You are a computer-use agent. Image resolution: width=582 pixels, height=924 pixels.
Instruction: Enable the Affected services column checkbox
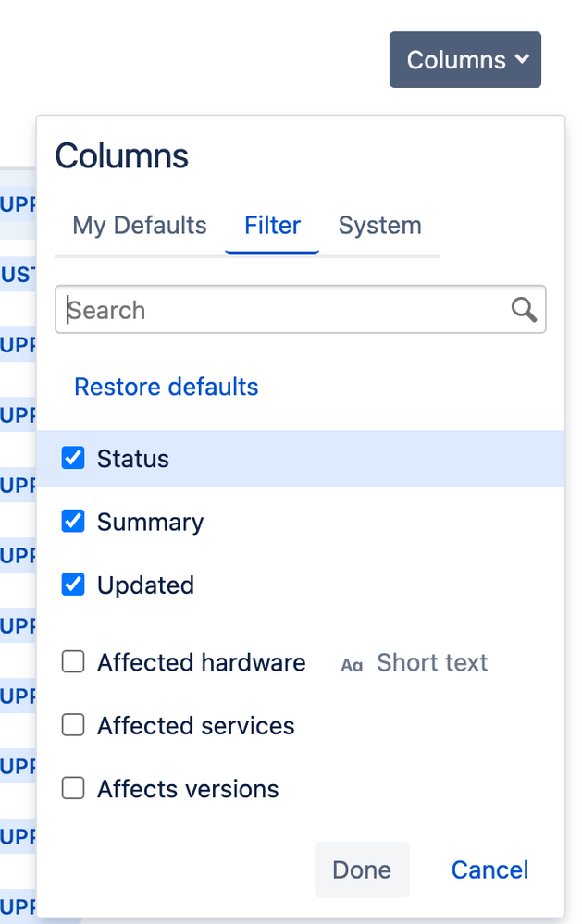click(x=73, y=725)
